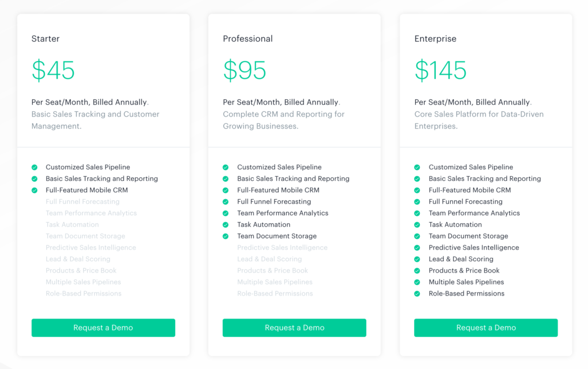Click checkmark beside Professional's Full Funnel Forecasting
This screenshot has width=588, height=369.
tap(225, 201)
